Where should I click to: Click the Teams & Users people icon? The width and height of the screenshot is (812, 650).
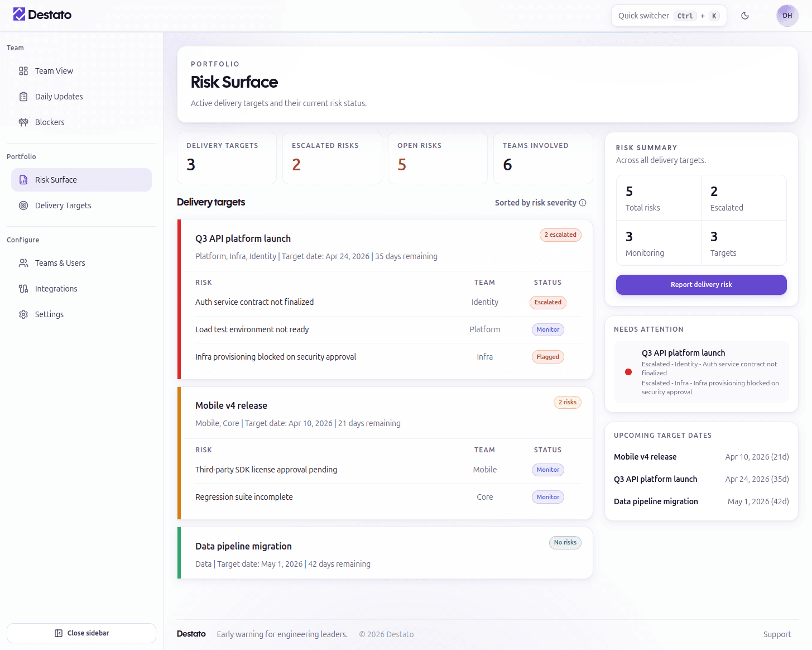coord(23,263)
